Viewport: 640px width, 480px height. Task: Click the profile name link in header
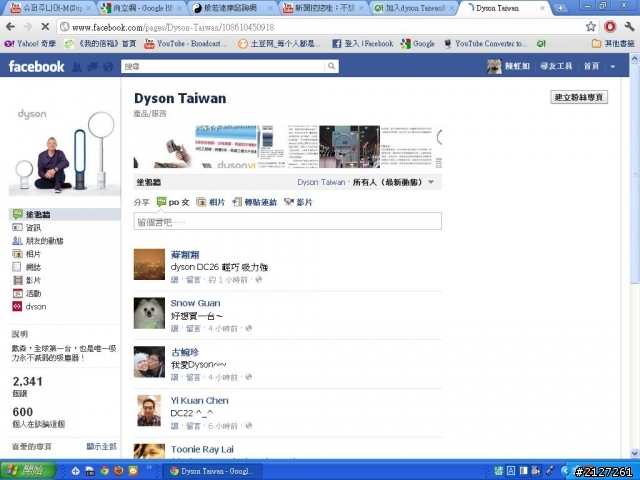coord(517,66)
